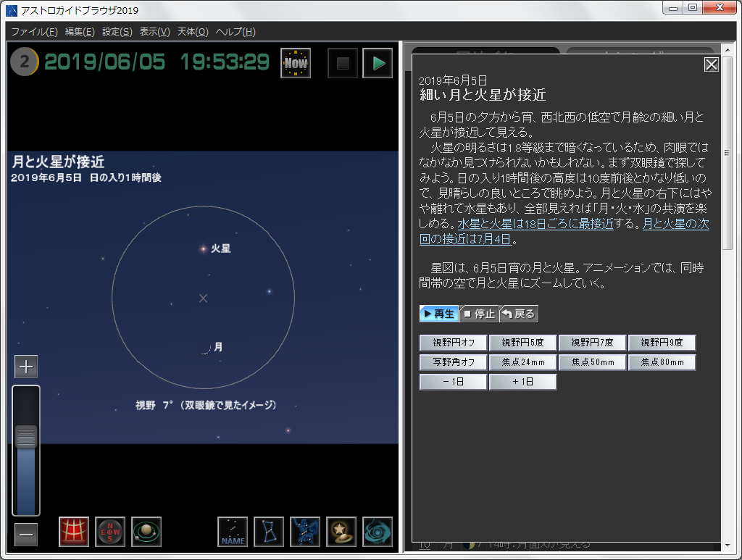Click the +1日 next day button
742x560 pixels.
[x=523, y=382]
